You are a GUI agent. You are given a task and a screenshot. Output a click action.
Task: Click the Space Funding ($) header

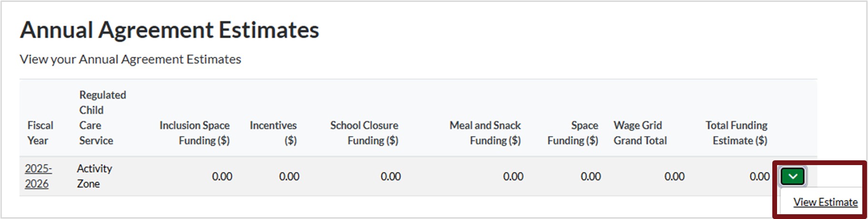573,133
